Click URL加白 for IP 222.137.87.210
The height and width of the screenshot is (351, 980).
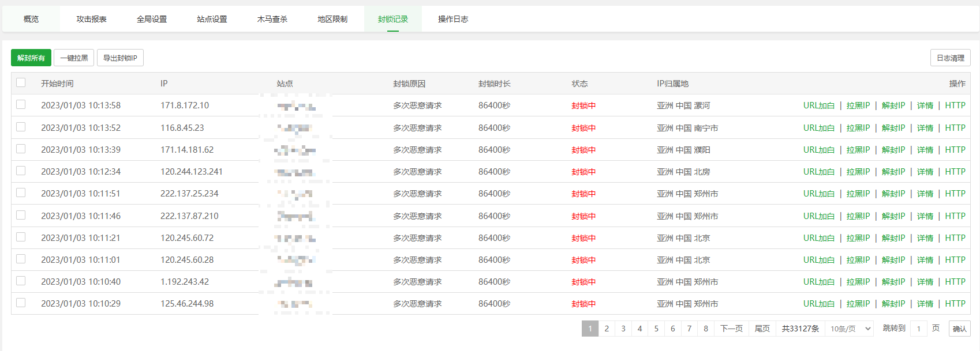(x=819, y=216)
